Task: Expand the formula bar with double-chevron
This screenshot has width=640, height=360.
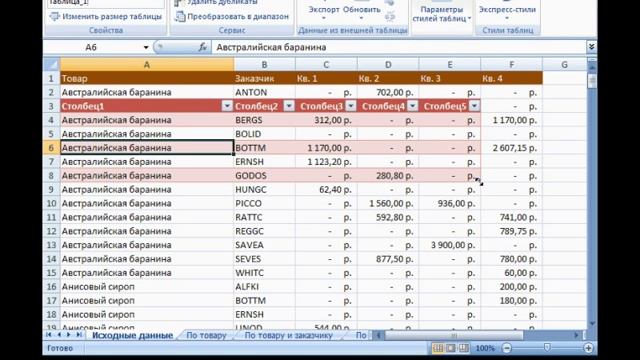Action: click(x=591, y=47)
